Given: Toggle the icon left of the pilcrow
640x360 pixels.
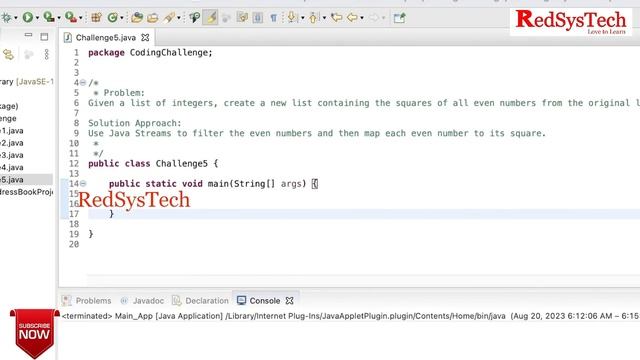Looking at the screenshot, I should (x=258, y=18).
